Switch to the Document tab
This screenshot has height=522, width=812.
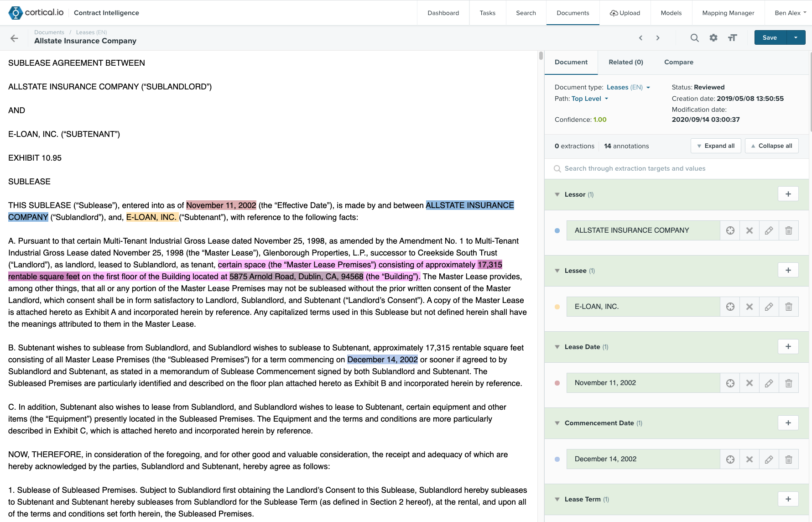[x=571, y=63]
